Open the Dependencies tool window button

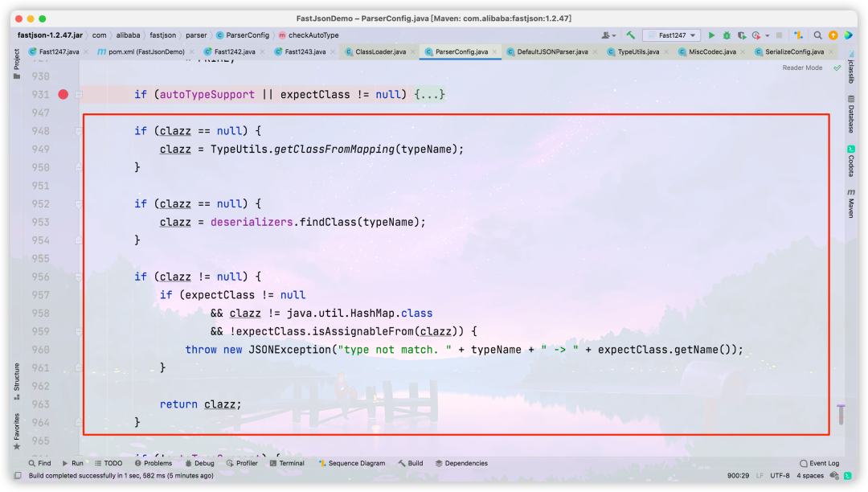tap(461, 463)
